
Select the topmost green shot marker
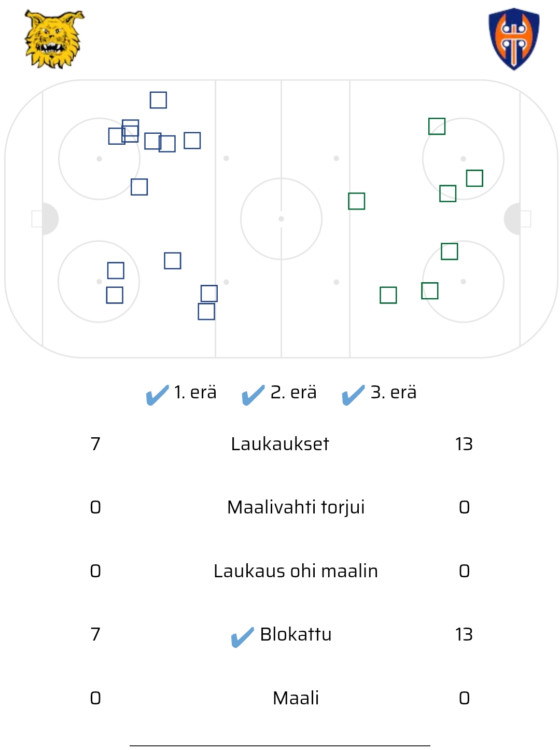pos(437,126)
